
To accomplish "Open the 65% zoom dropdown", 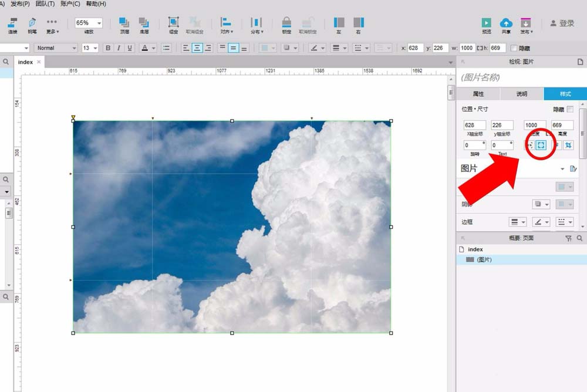I will click(x=99, y=23).
